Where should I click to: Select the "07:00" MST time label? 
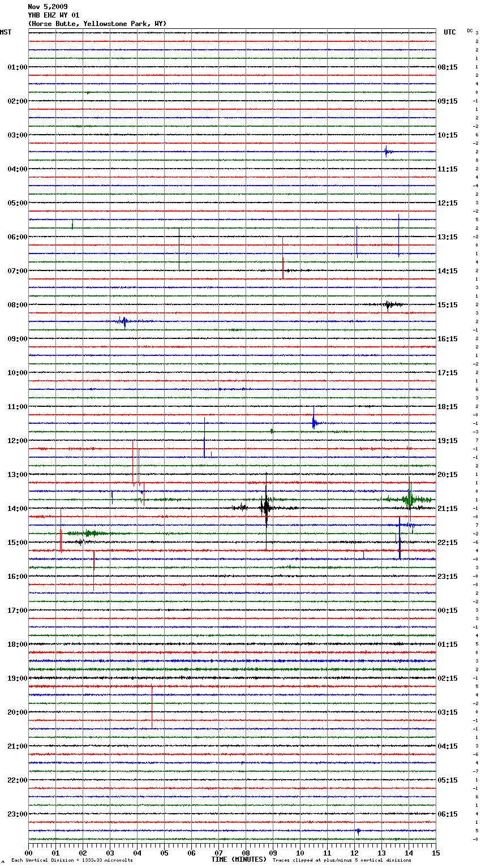click(x=18, y=271)
